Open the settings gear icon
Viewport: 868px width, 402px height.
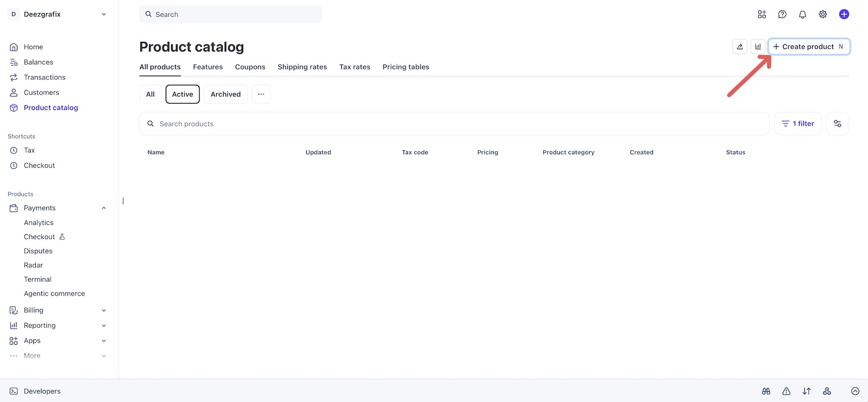(823, 14)
